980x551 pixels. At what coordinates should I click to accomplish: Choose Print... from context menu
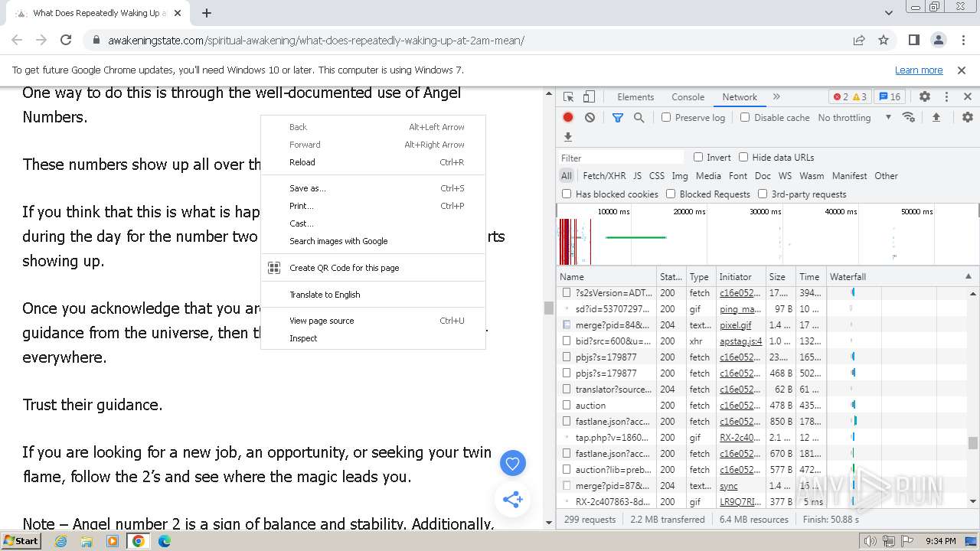coord(373,206)
